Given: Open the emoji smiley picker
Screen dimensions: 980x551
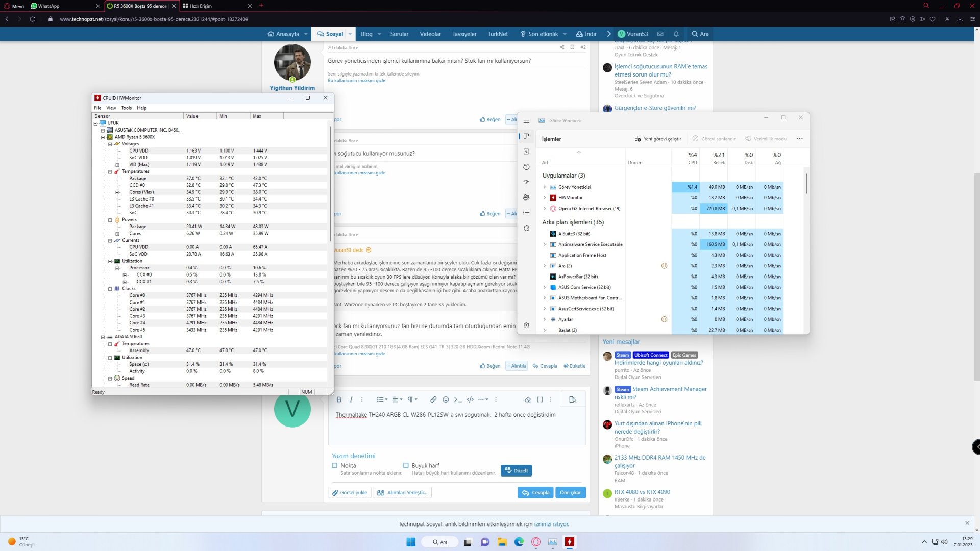Looking at the screenshot, I should [x=446, y=400].
